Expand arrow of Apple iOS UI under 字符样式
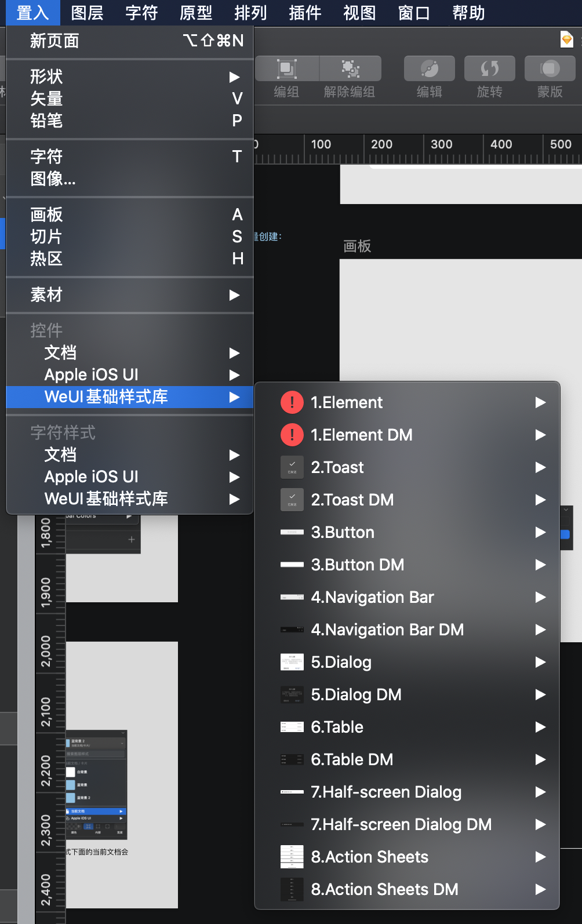The width and height of the screenshot is (582, 924). tap(234, 477)
